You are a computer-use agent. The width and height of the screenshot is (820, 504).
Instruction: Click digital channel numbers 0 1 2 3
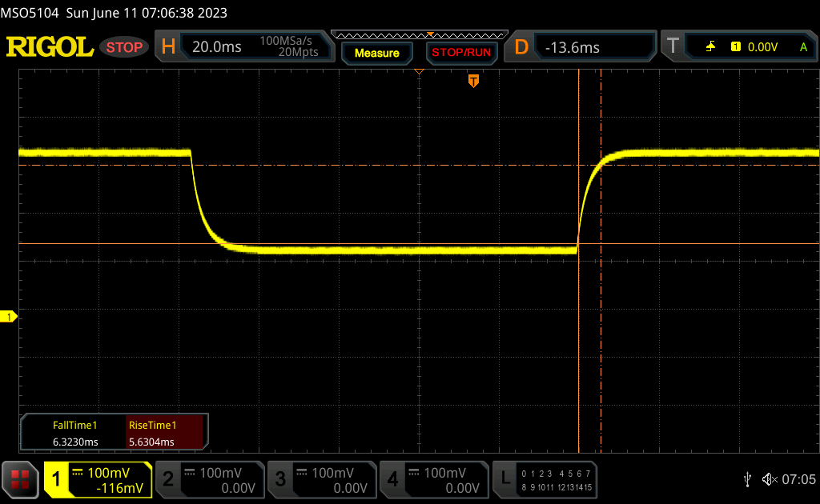pyautogui.click(x=537, y=474)
